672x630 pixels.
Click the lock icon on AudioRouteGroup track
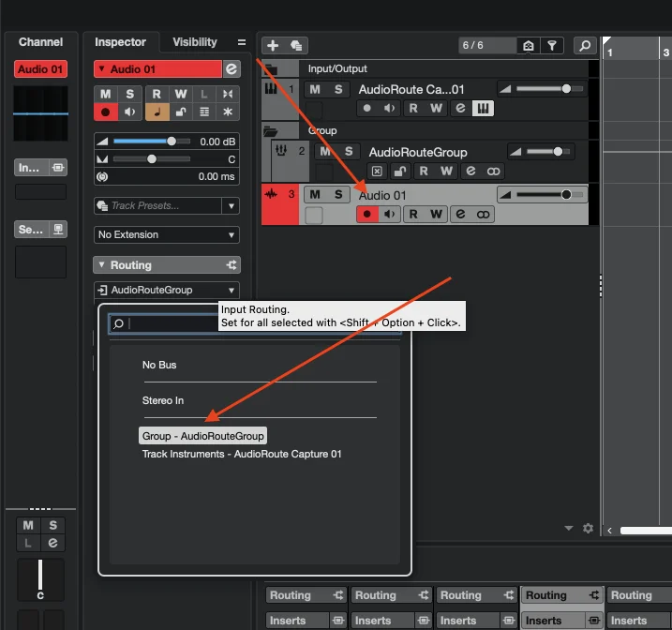click(400, 171)
